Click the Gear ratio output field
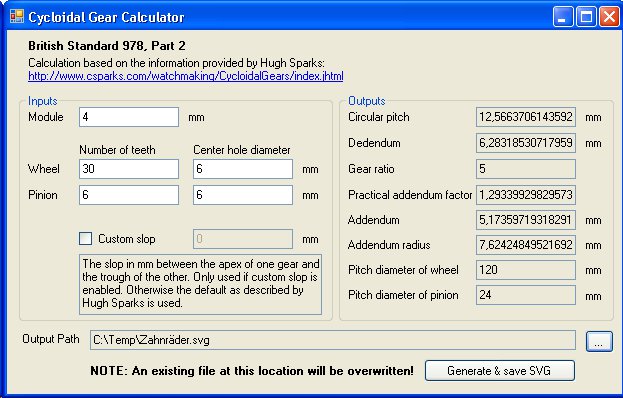Viewport: 623px width, 398px height. 526,169
